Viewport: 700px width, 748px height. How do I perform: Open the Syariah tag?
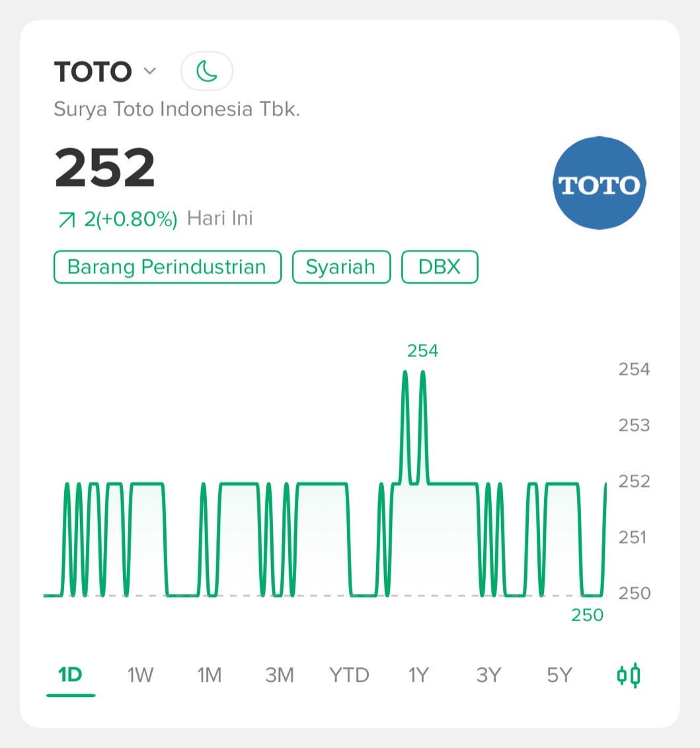342,267
